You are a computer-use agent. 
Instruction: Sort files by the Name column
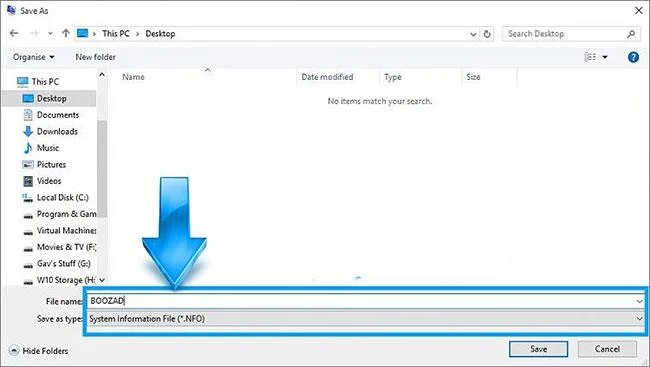tap(133, 77)
